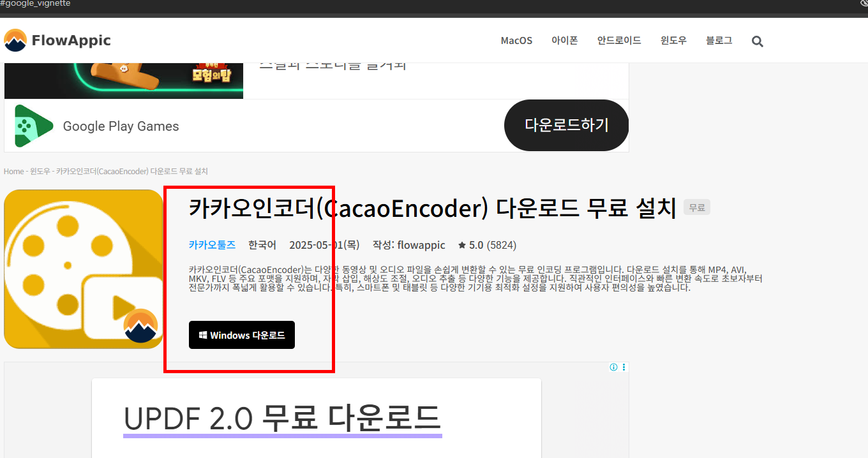Open the ad three-dot options menu

click(624, 367)
